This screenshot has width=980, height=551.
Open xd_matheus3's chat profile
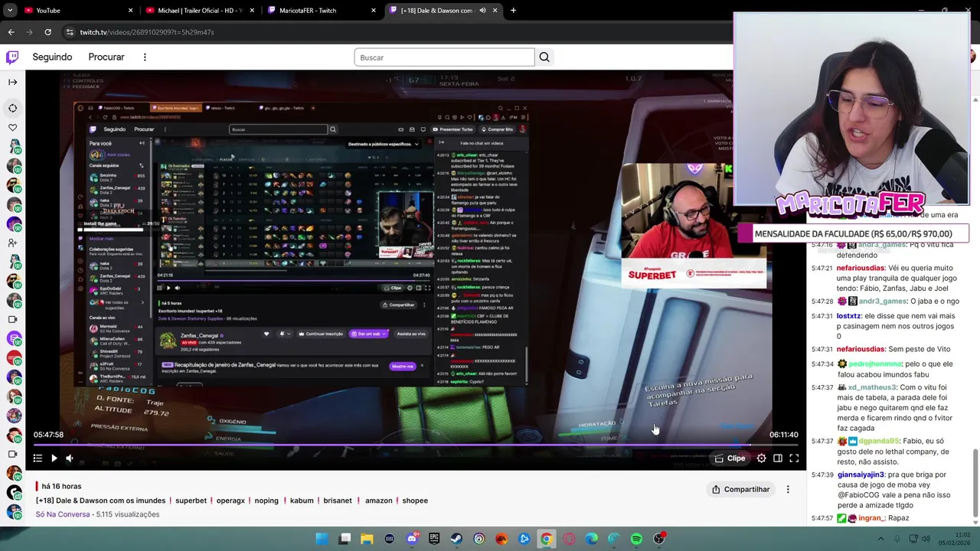pyautogui.click(x=872, y=388)
